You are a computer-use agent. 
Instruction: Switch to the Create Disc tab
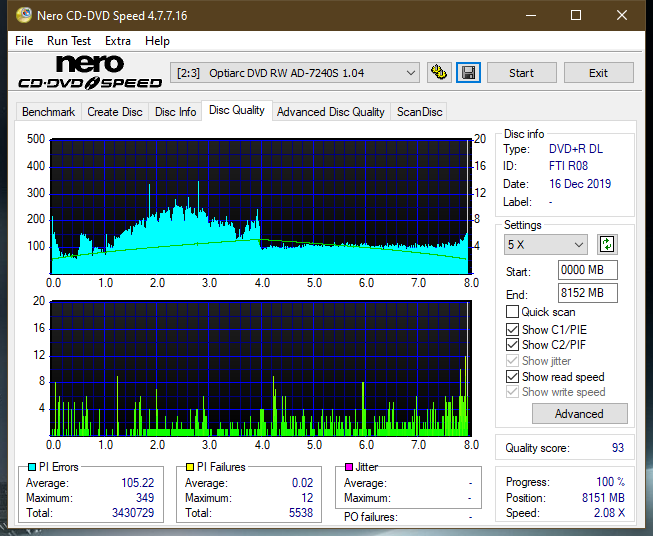pyautogui.click(x=115, y=112)
